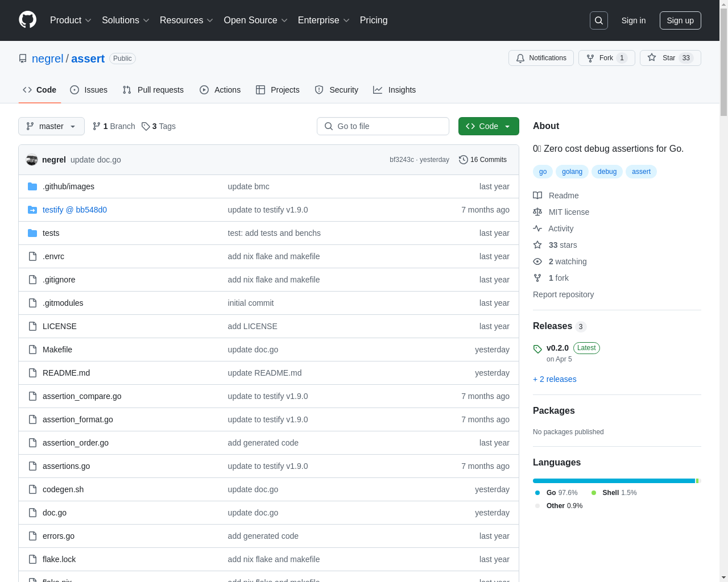
Task: Open the green Code dropdown button
Action: (489, 126)
